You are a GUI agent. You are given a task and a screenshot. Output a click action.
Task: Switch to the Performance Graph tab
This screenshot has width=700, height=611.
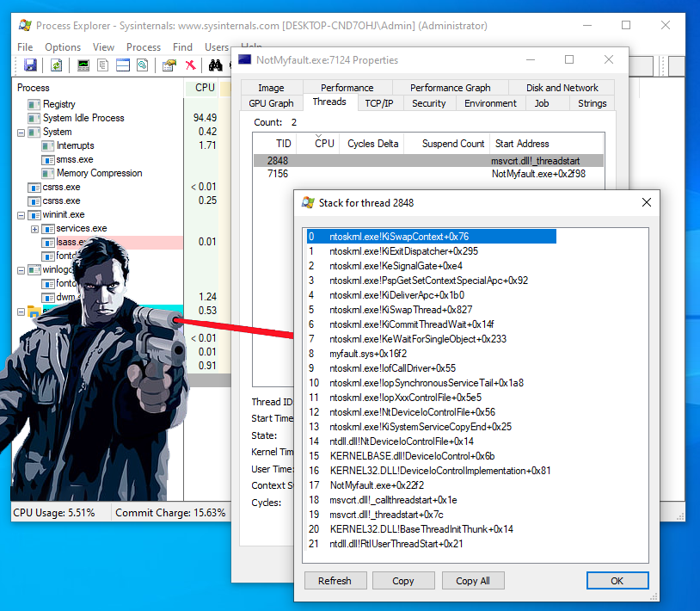pos(450,88)
